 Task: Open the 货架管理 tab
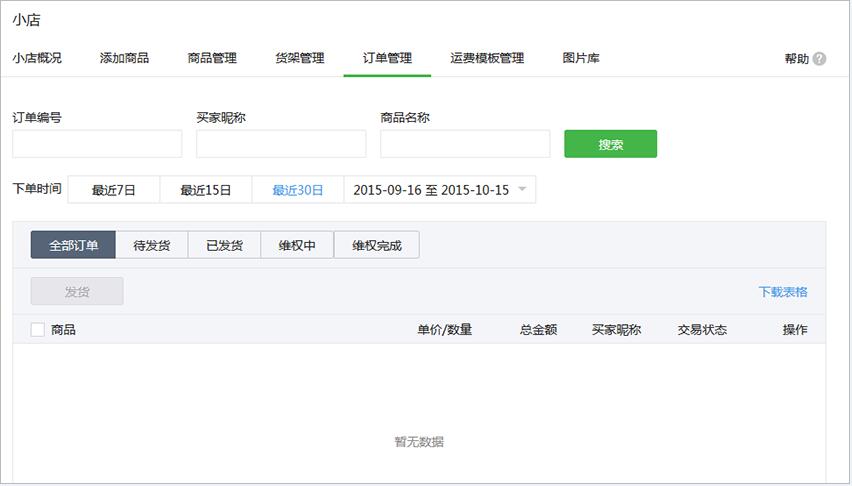coord(299,58)
